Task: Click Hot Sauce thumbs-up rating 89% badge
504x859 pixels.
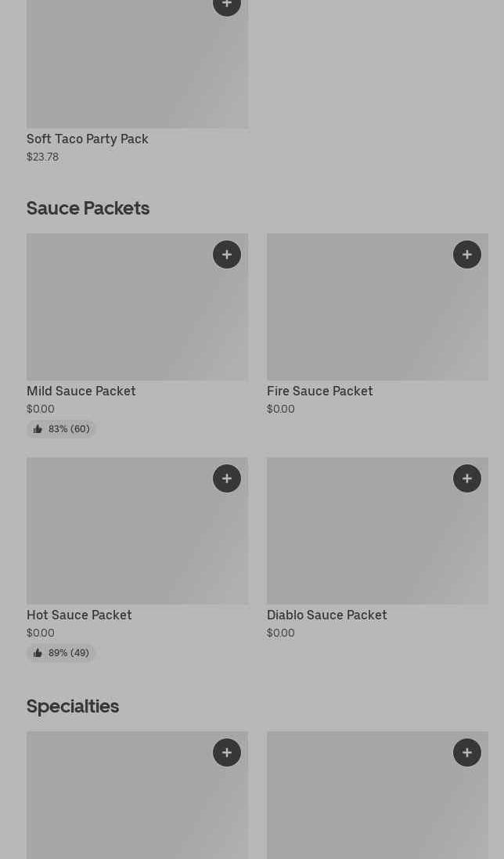Action: [61, 653]
